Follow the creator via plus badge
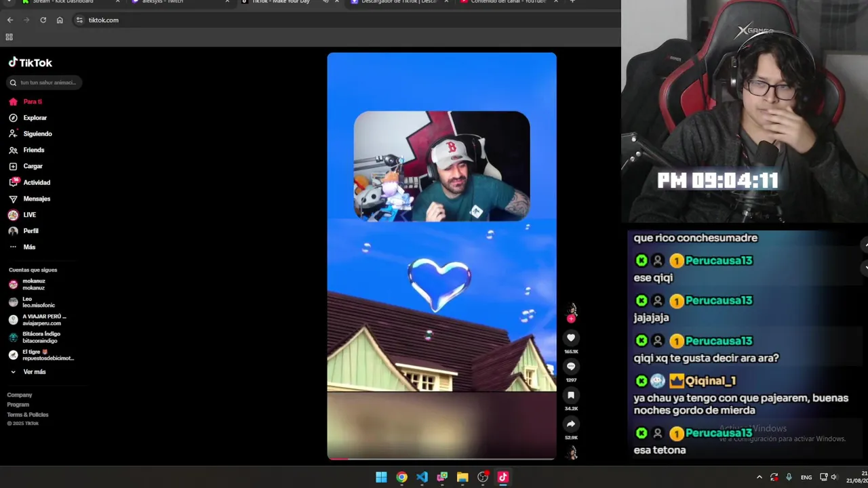 [571, 319]
